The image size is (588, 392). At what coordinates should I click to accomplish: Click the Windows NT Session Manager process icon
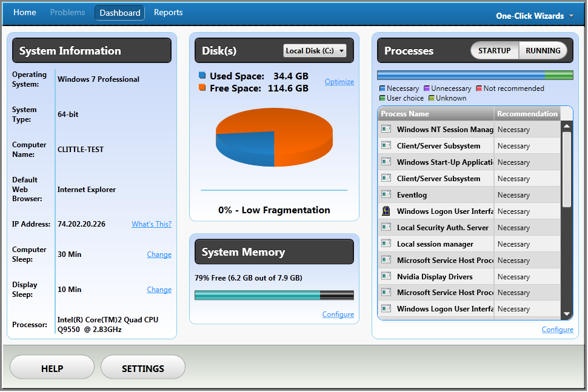point(386,129)
